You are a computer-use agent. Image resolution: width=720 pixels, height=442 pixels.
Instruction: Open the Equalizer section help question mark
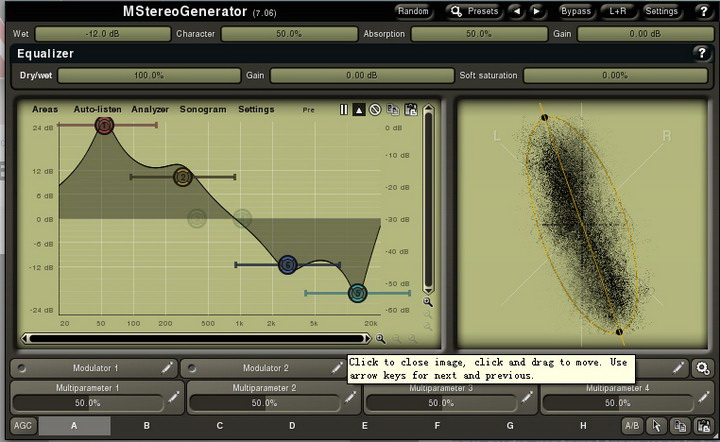[701, 53]
